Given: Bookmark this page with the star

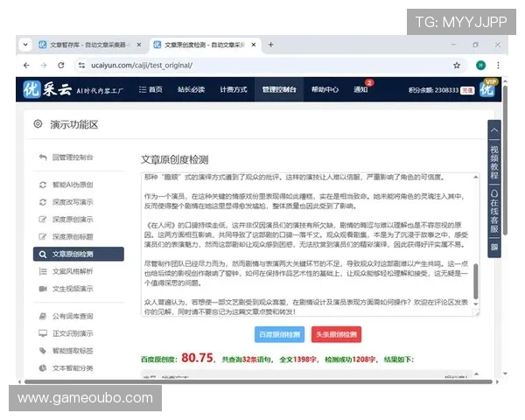Looking at the screenshot, I should 457,66.
